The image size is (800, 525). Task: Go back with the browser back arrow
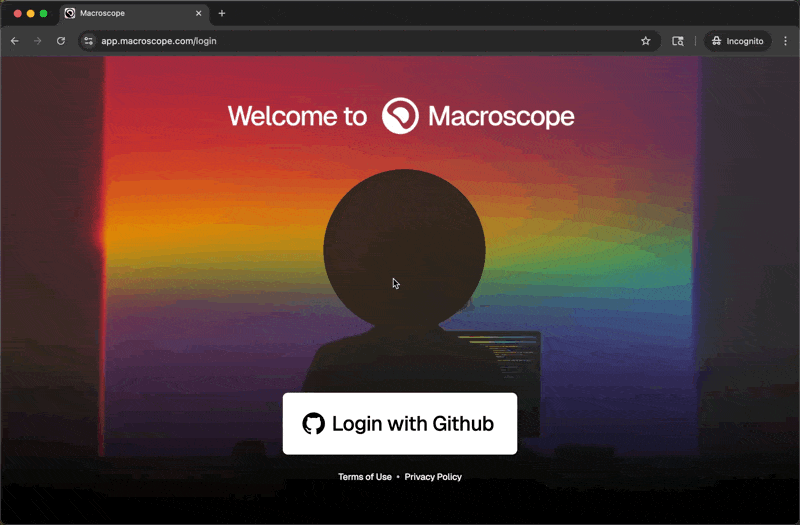tap(15, 41)
